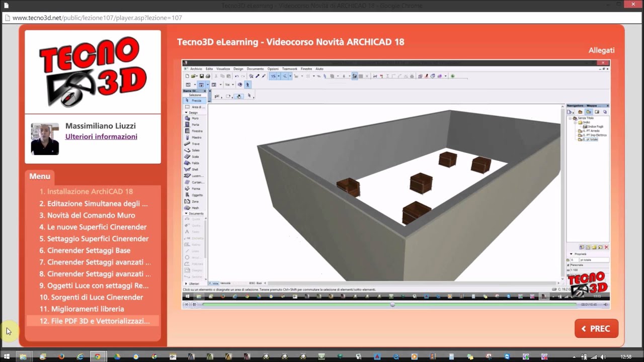
Task: Open the Aiuto menu
Action: [319, 69]
